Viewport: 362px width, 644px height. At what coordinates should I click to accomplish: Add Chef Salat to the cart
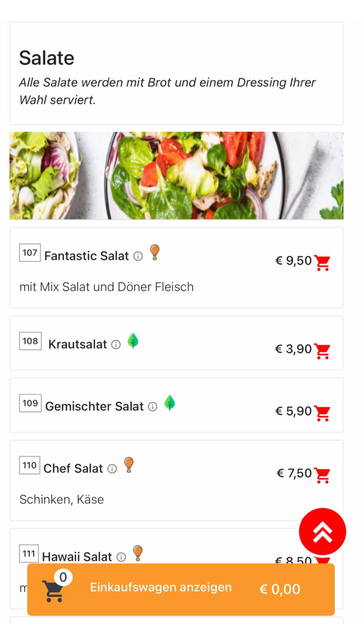(x=322, y=475)
